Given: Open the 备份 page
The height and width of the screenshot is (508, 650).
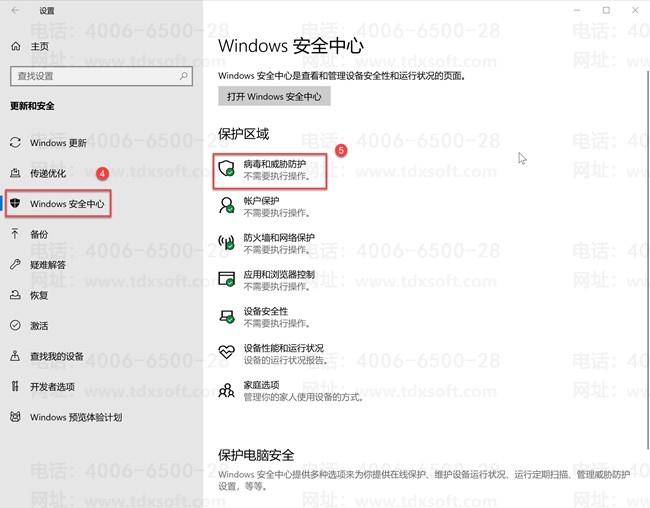Looking at the screenshot, I should pyautogui.click(x=39, y=234).
